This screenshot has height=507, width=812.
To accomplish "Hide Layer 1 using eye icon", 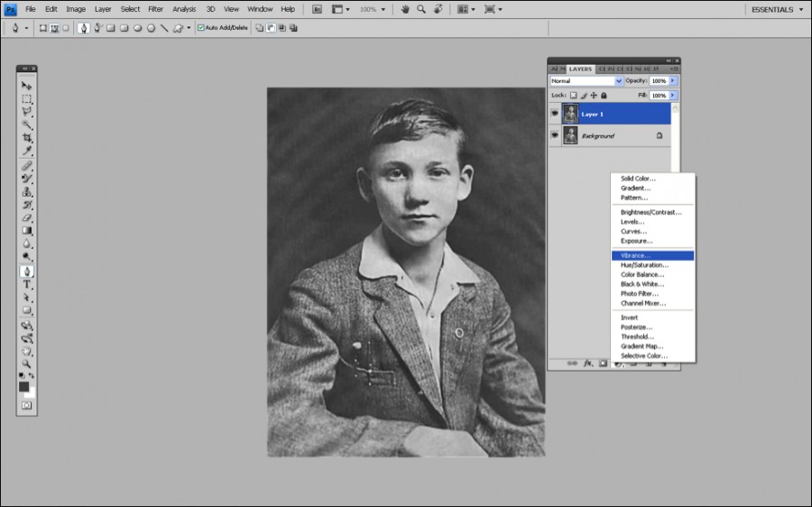I will click(x=555, y=114).
